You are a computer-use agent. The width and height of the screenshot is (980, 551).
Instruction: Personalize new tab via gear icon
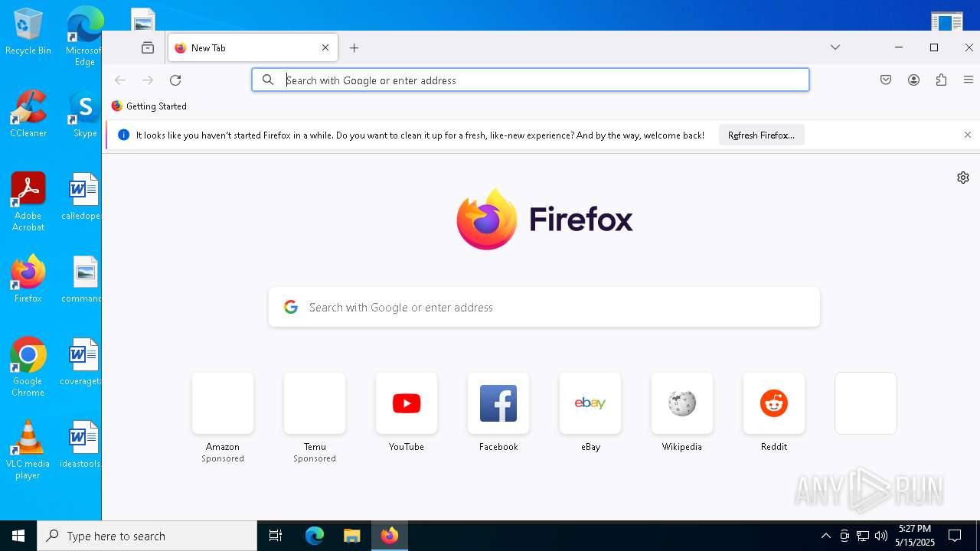click(963, 178)
